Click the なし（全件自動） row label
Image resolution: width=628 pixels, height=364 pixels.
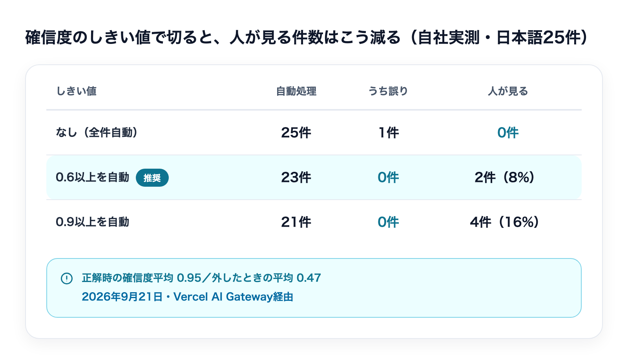point(97,133)
